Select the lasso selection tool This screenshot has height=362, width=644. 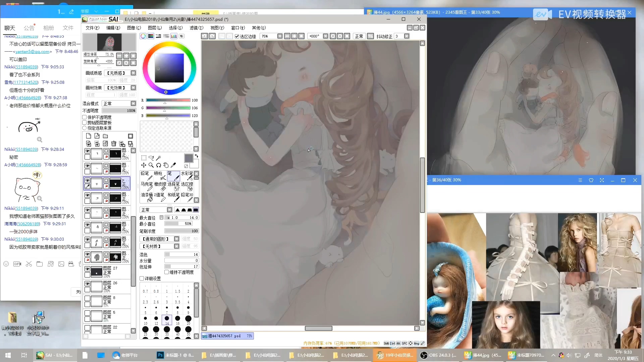pyautogui.click(x=151, y=158)
